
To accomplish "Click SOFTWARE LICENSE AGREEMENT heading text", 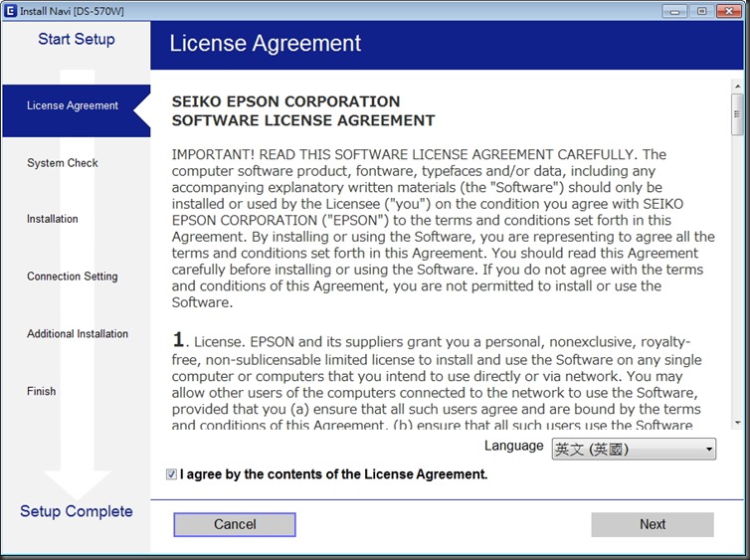I will click(303, 120).
